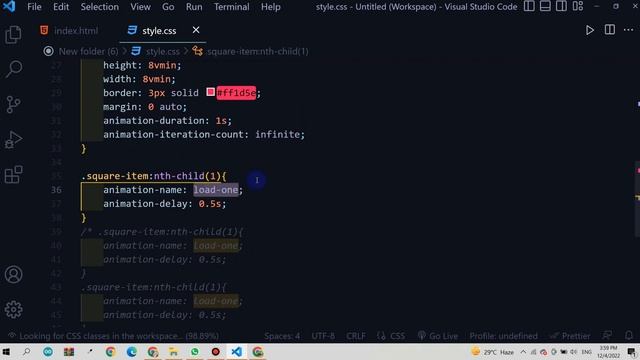Click New folder (6) breadcrumb
The image size is (640, 360).
(88, 51)
